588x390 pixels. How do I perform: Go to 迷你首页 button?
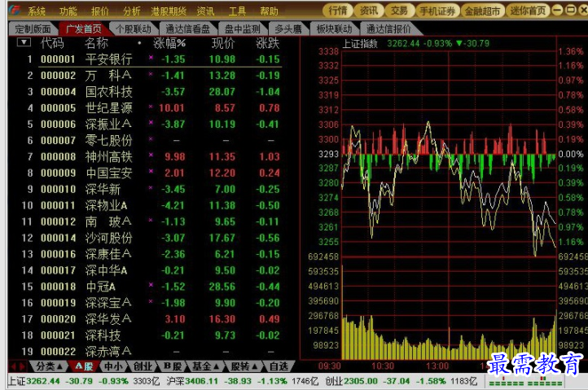(528, 11)
